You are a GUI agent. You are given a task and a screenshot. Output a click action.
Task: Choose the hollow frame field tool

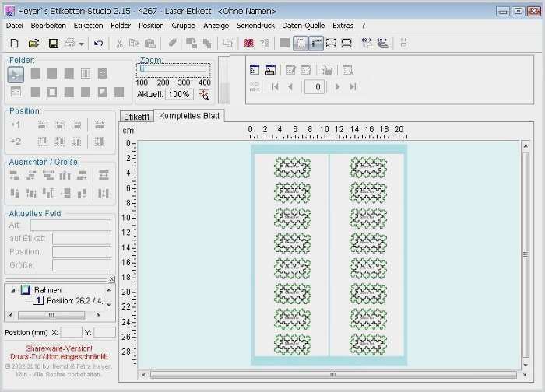[52, 92]
